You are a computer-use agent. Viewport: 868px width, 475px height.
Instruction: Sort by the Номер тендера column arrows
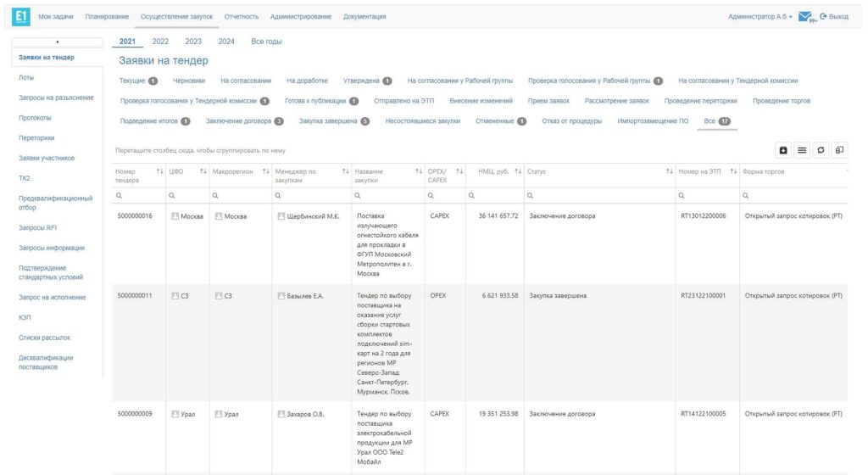click(x=159, y=172)
